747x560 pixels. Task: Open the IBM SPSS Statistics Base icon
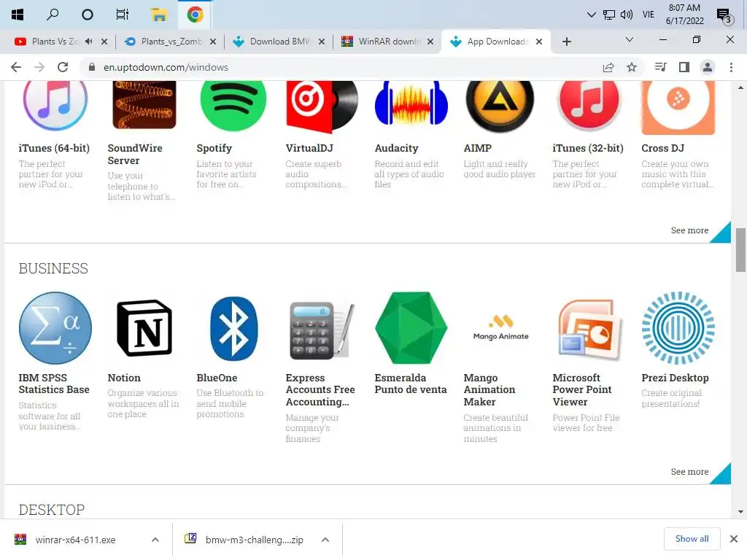click(x=55, y=328)
